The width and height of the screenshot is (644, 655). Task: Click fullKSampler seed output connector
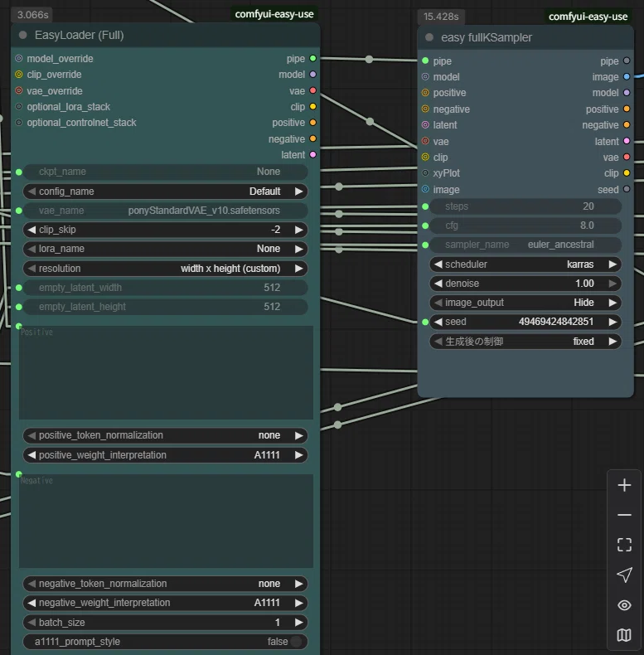(x=627, y=189)
